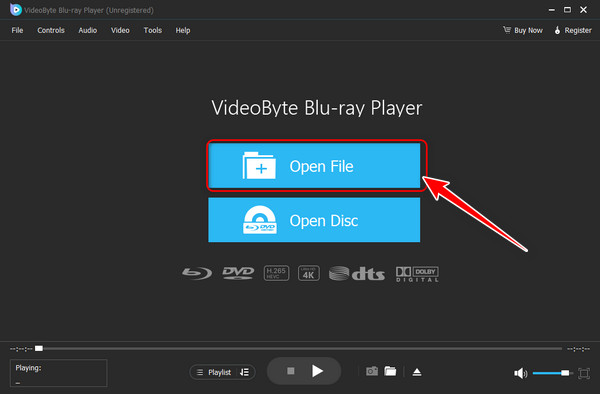
Task: Eject the disc with the eject icon
Action: [x=417, y=372]
